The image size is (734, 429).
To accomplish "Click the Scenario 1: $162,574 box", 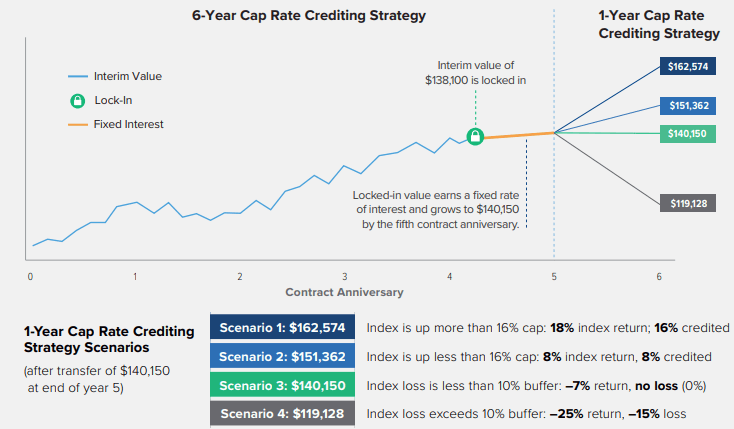I will pyautogui.click(x=282, y=328).
